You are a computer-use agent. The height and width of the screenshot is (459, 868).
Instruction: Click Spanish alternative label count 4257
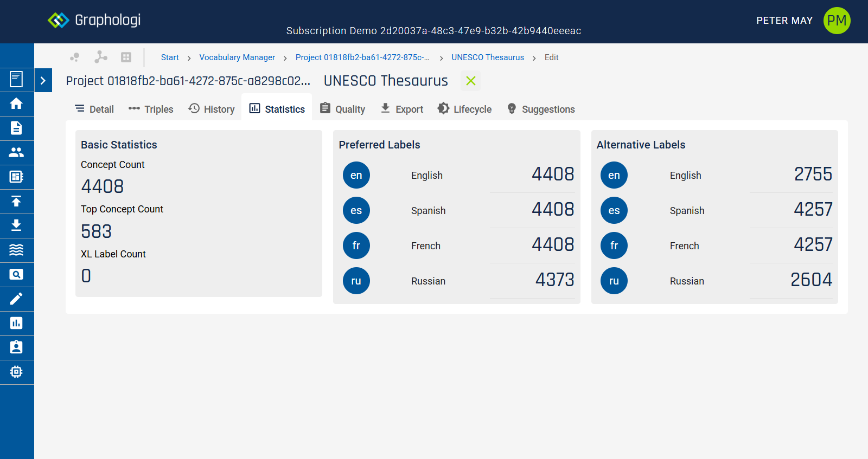(x=813, y=209)
